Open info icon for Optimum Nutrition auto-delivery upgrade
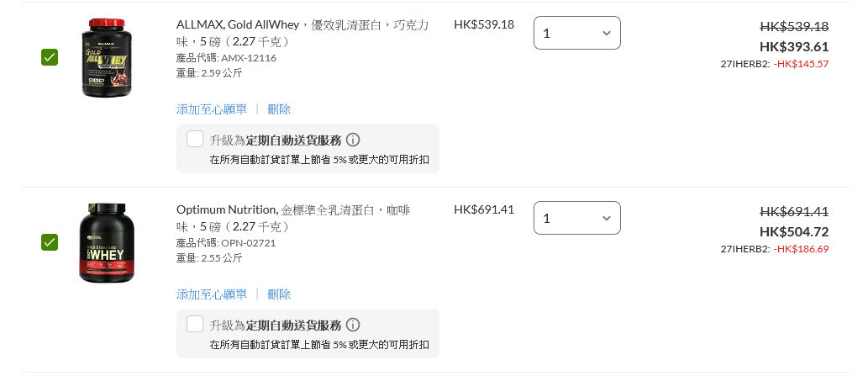The image size is (868, 376). click(353, 325)
